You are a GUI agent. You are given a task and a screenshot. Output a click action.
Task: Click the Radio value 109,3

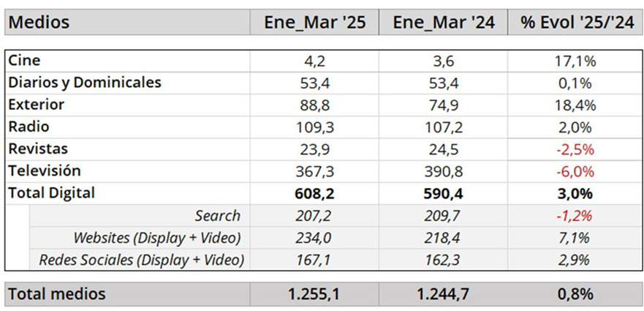317,127
